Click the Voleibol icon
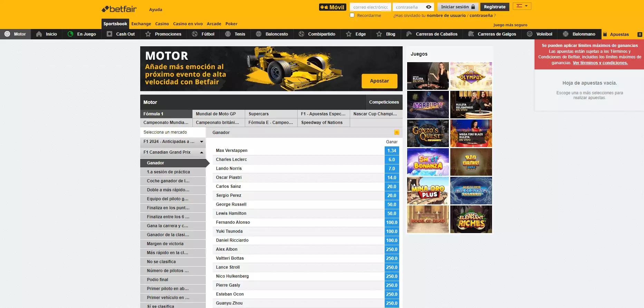644x308 pixels. point(530,34)
